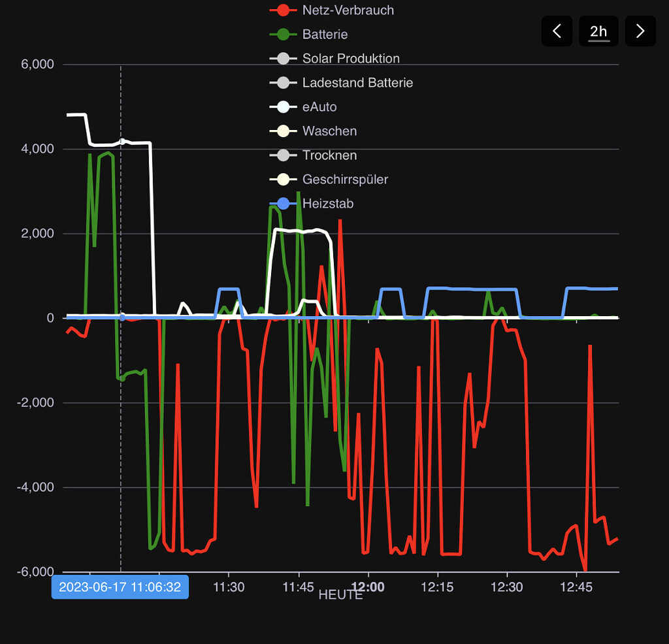Viewport: 669px width, 644px height.
Task: Select the HEUTE label below the chart
Action: pyautogui.click(x=340, y=595)
